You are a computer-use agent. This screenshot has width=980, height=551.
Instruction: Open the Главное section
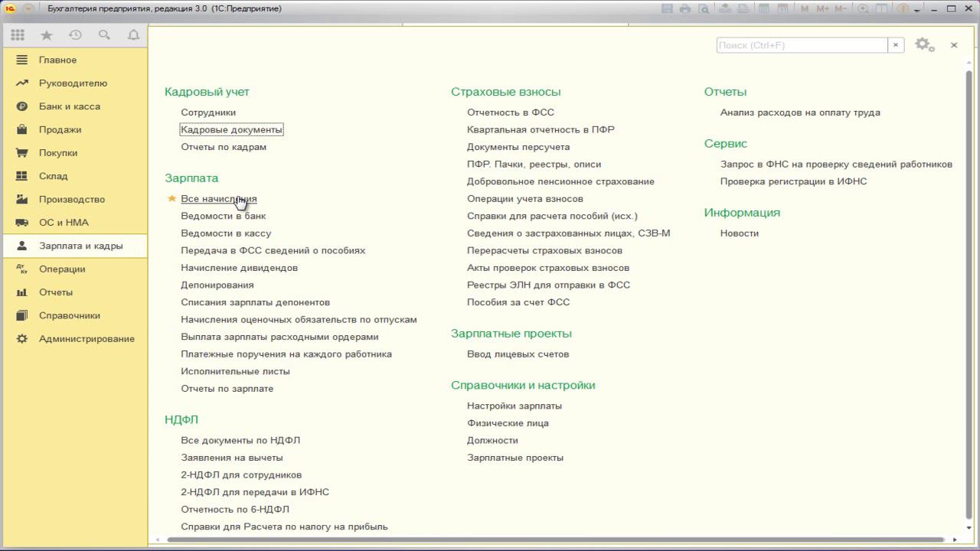coord(73,60)
